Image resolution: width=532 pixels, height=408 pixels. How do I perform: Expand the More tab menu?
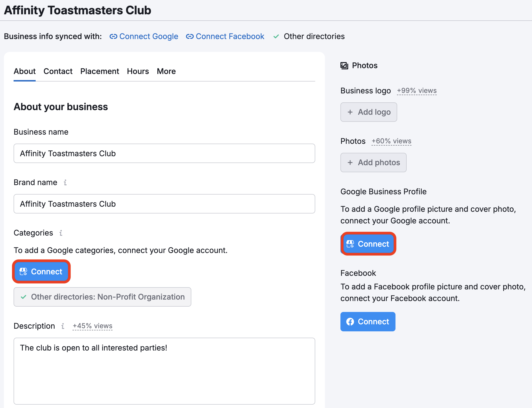[x=166, y=71]
